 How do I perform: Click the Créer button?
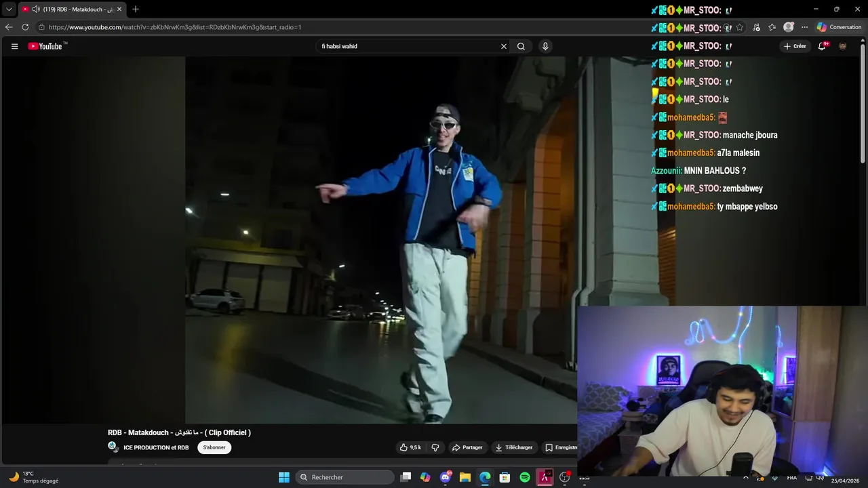[x=795, y=46]
